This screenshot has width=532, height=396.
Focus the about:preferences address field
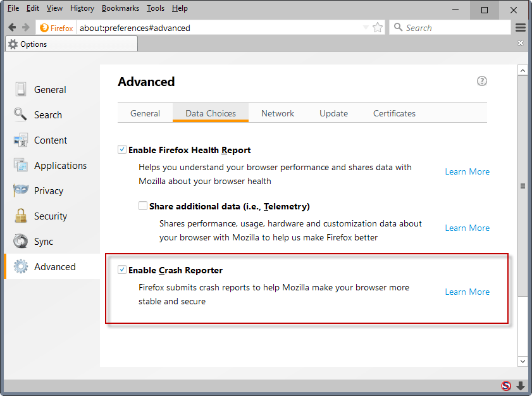(x=219, y=28)
